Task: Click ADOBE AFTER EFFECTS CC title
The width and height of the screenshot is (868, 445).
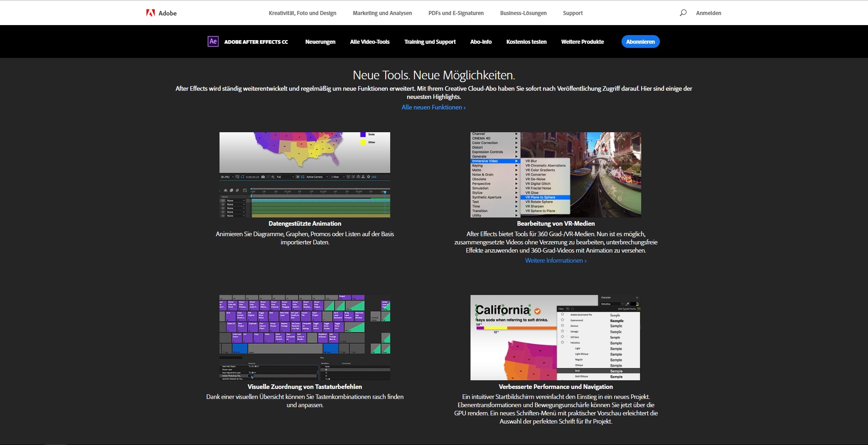Action: pos(256,42)
